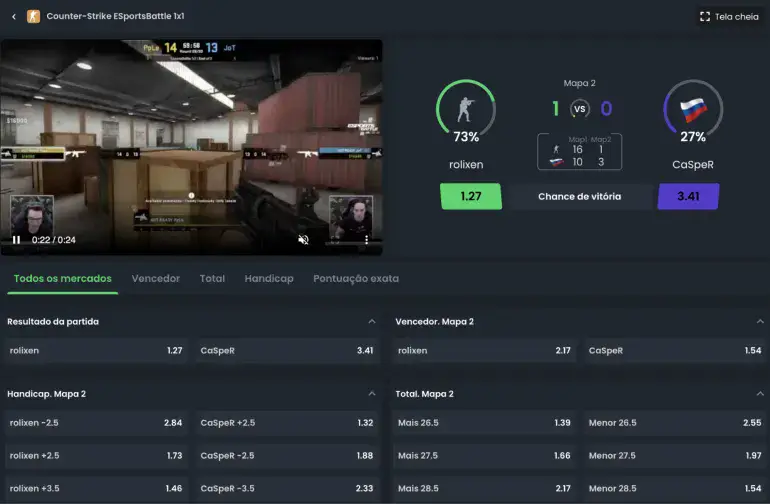Pick rolixen 2.17 for Vencedor Mapa 2

click(484, 351)
